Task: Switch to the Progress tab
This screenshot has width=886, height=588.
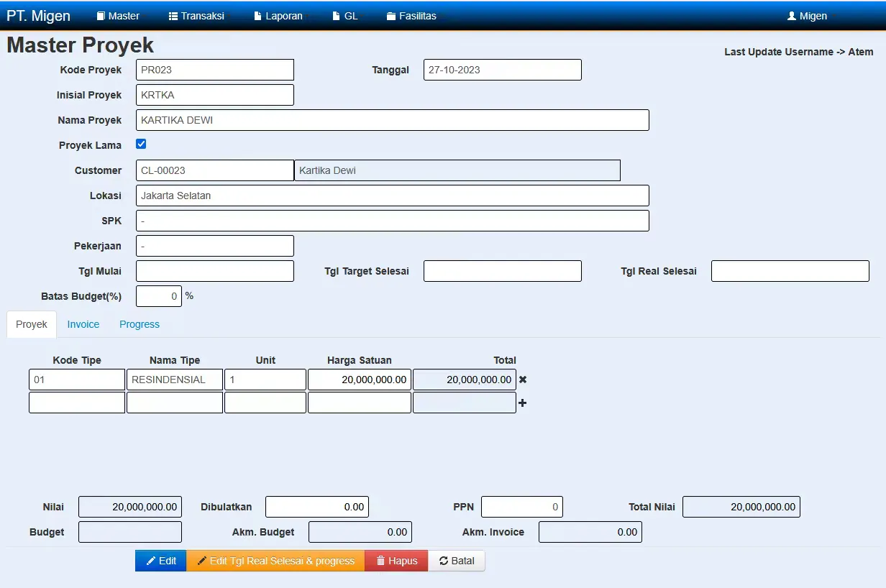Action: (x=140, y=324)
